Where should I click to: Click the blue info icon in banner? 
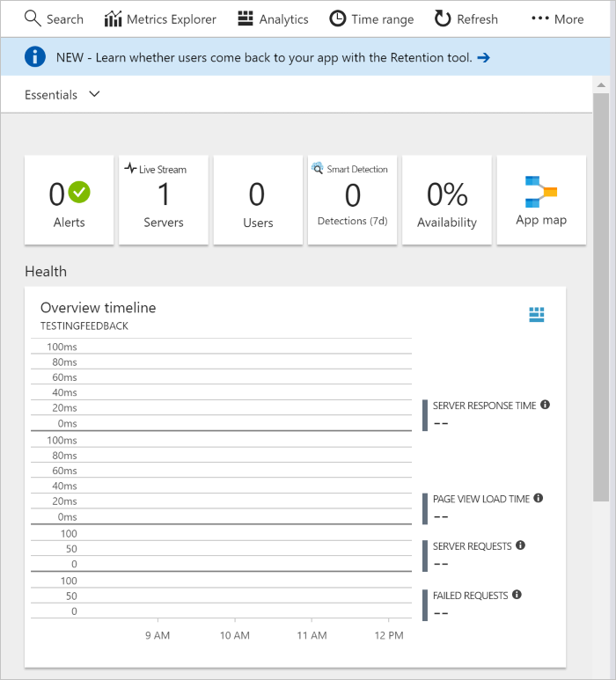coord(35,57)
